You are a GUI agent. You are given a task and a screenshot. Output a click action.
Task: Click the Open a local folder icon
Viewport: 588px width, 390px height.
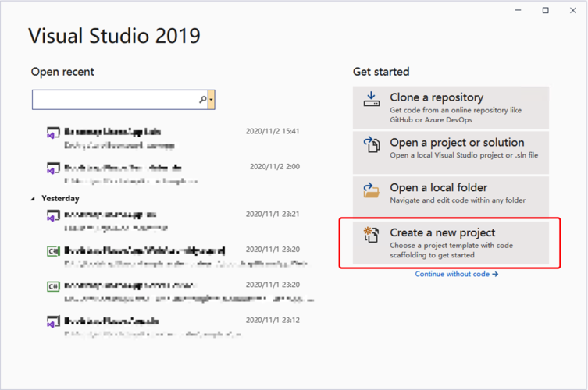click(372, 190)
